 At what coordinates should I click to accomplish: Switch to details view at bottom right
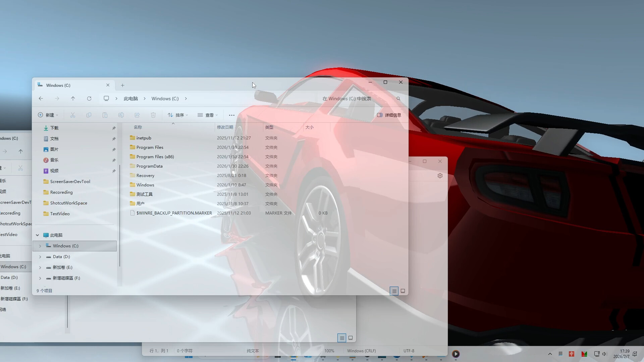[x=394, y=291]
